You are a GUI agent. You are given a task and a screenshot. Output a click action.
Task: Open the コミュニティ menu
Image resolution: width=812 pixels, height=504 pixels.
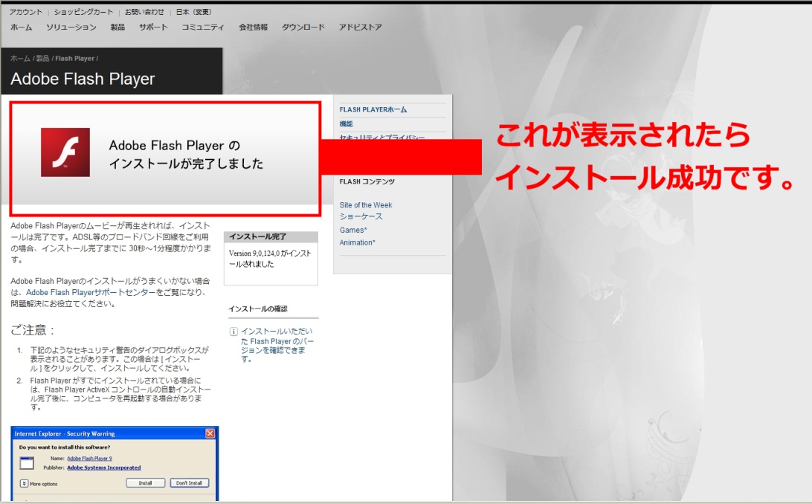click(203, 28)
